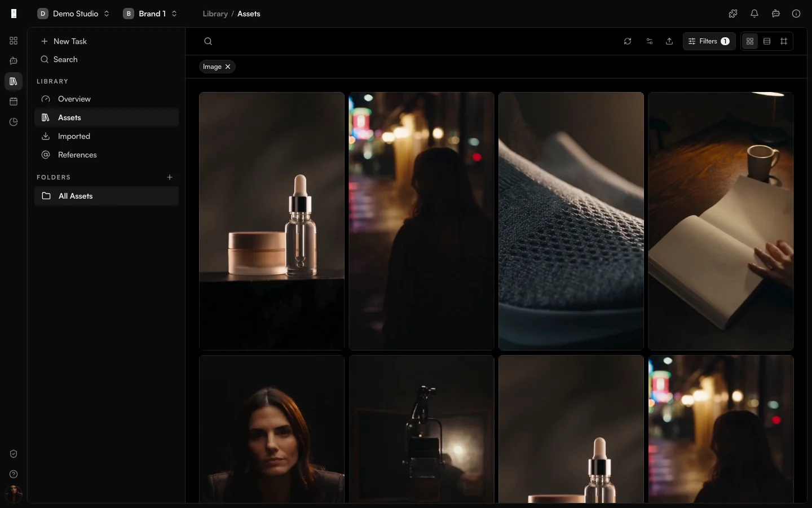The height and width of the screenshot is (508, 812).
Task: Click the info circle icon in header
Action: click(x=796, y=14)
